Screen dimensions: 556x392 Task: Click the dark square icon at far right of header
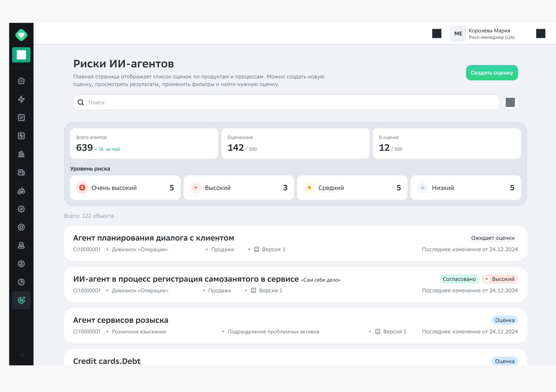point(541,33)
